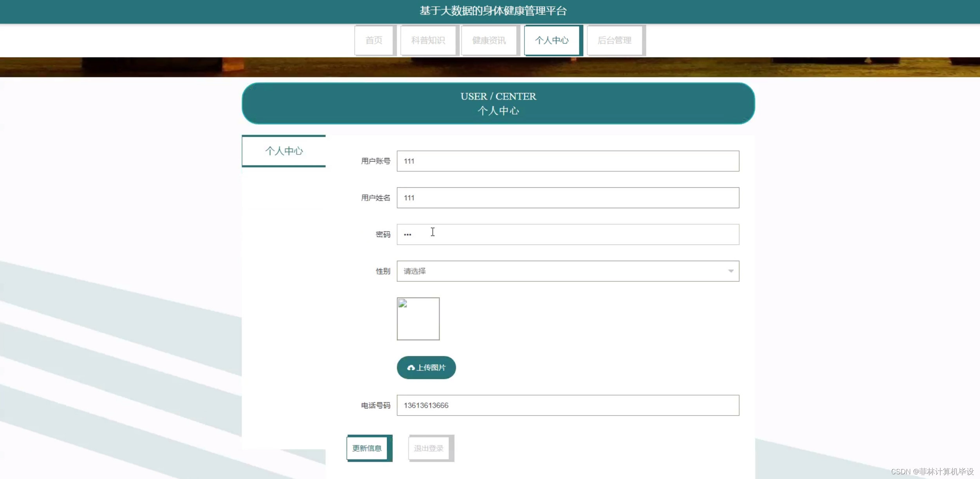Screen dimensions: 980x479
Task: Open 性别 dropdown arrow
Action: [730, 271]
